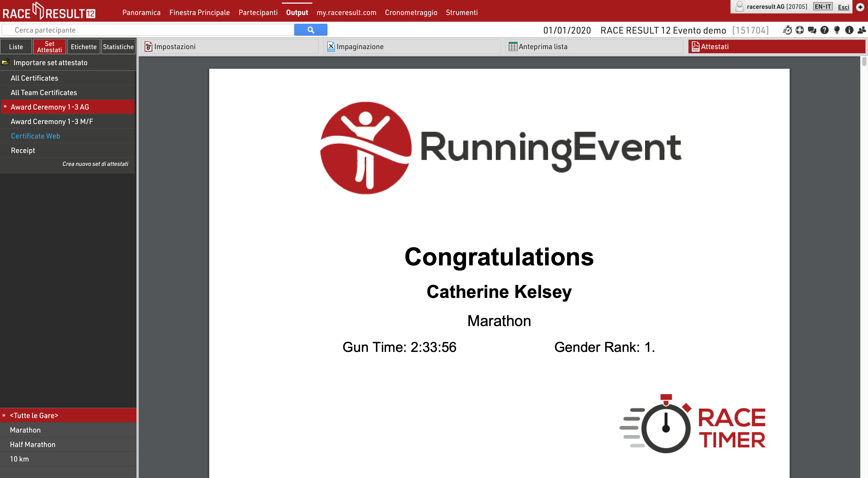
Task: Click the Race Timer logo on certificate
Action: pos(693,424)
